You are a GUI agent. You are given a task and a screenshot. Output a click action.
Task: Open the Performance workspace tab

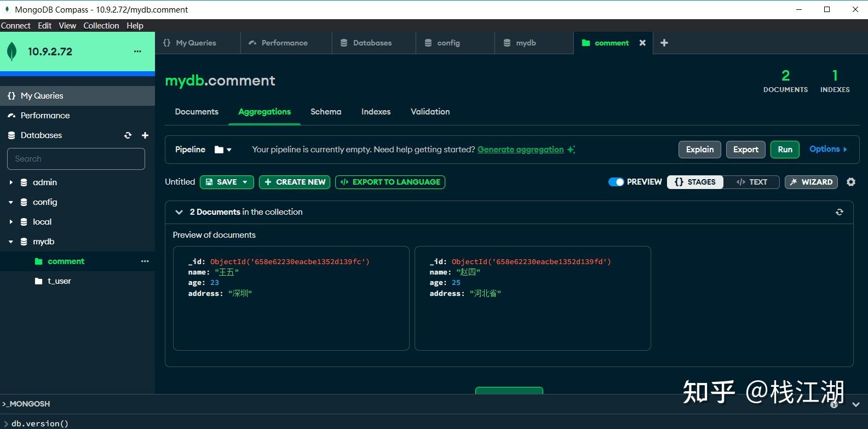(x=286, y=43)
